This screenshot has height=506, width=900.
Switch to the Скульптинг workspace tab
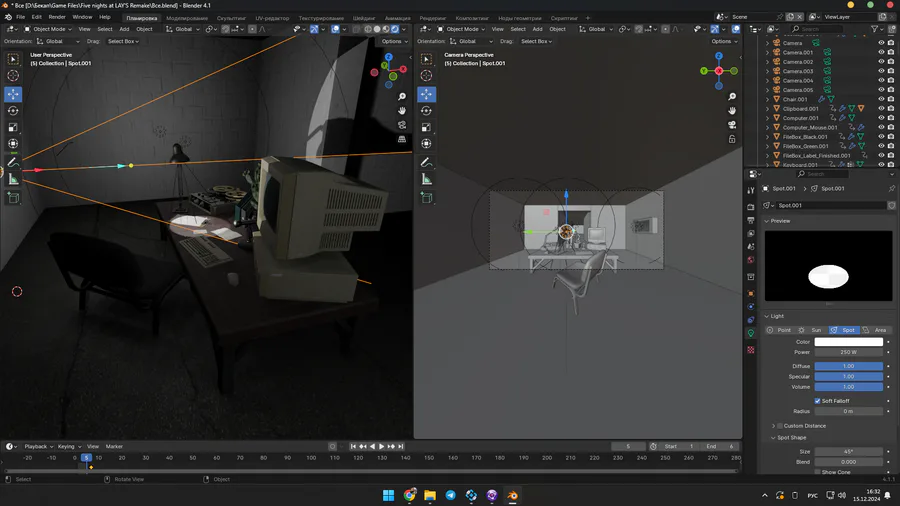coord(231,18)
